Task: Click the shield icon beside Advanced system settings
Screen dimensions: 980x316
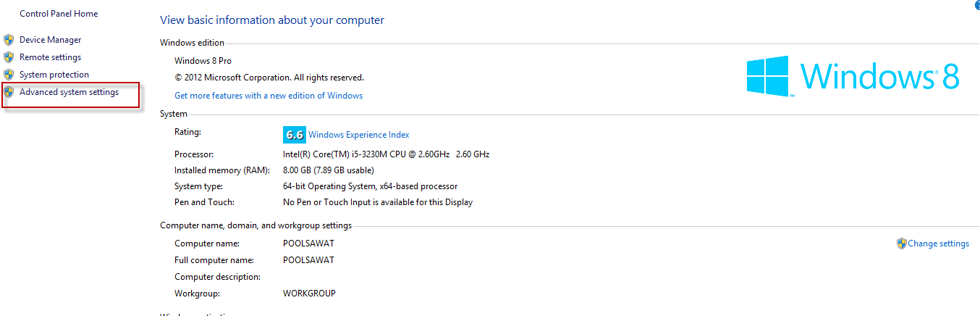Action: coord(9,92)
